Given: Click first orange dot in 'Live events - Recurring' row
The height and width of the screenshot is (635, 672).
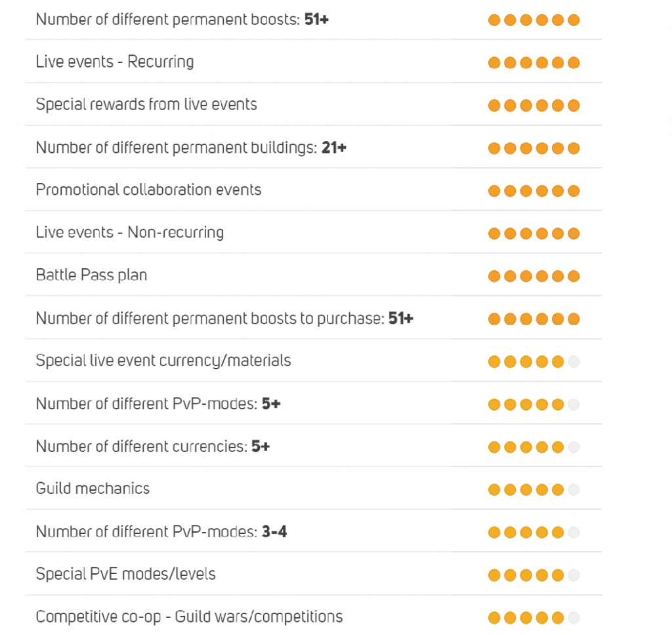Looking at the screenshot, I should [494, 63].
